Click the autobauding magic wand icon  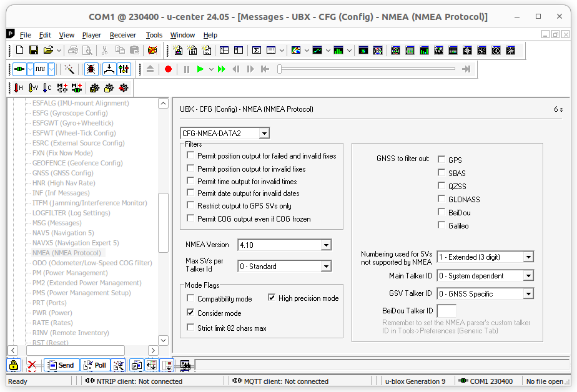click(x=69, y=69)
